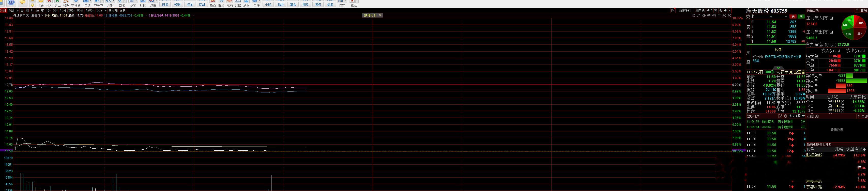The width and height of the screenshot is (868, 191).
Task: Click the chart settings gear icon
Action: [693, 15]
